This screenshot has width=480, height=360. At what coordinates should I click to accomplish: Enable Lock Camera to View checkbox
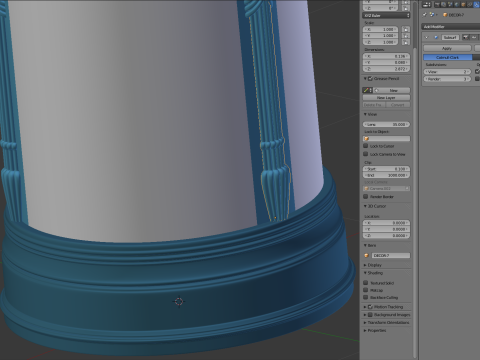point(366,154)
